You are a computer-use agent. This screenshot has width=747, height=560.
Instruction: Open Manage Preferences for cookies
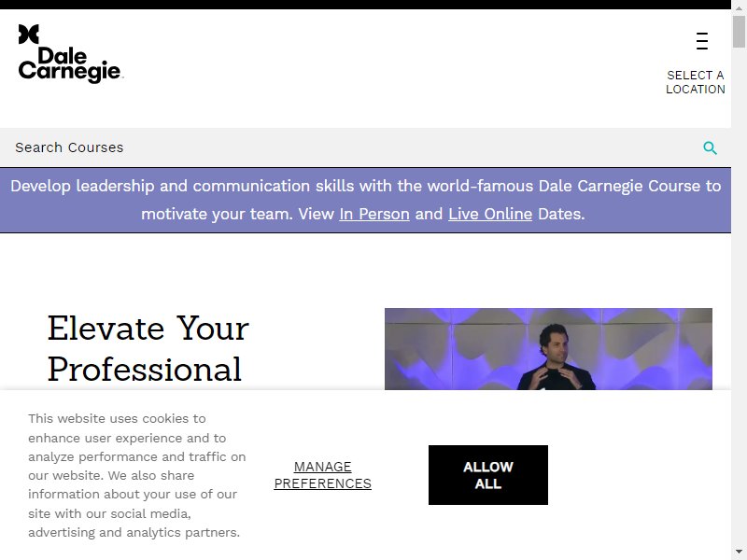[x=322, y=475]
